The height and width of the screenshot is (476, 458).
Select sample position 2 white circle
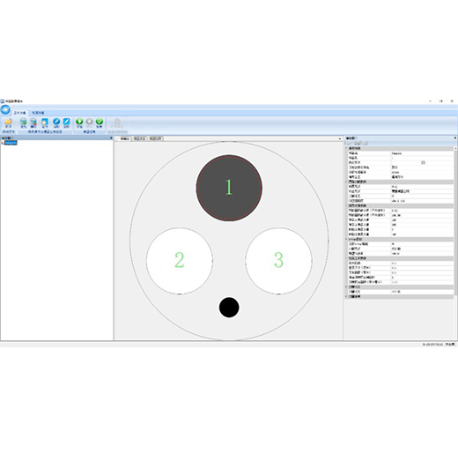pos(180,261)
